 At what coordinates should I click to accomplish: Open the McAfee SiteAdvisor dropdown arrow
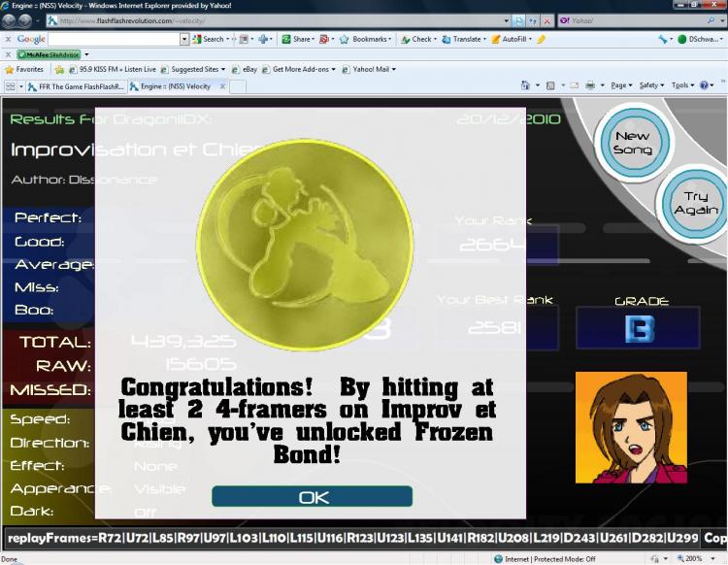tap(86, 54)
